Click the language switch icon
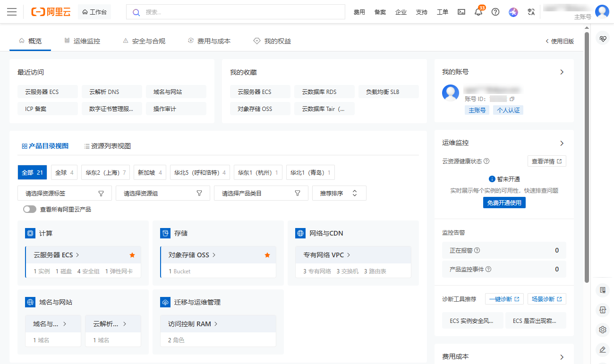 [x=531, y=12]
